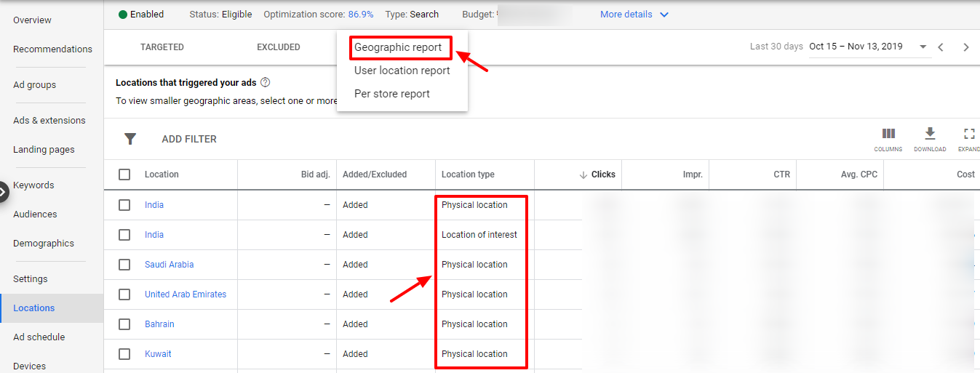980x373 pixels.
Task: Click the 'Status: Eligible' text
Action: (x=220, y=15)
